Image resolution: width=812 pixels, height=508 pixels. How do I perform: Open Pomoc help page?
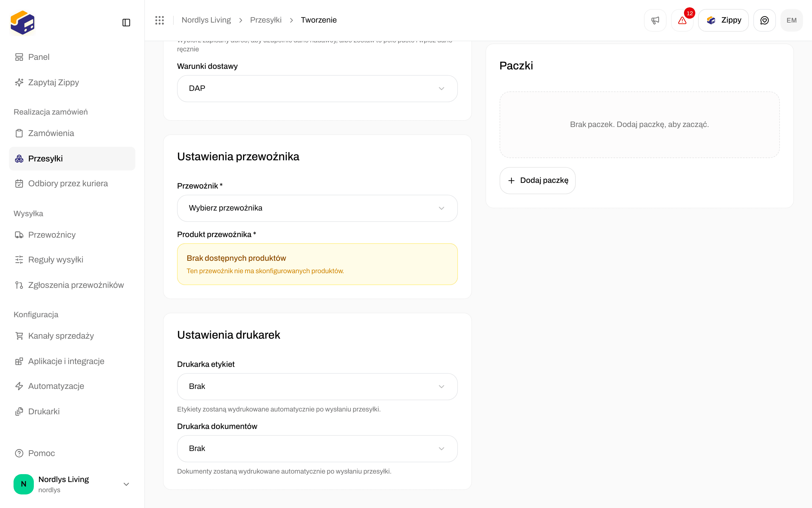pyautogui.click(x=72, y=453)
